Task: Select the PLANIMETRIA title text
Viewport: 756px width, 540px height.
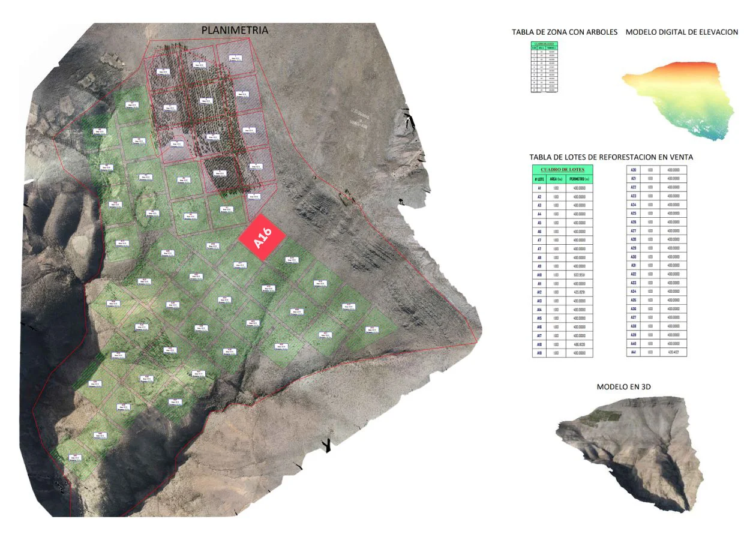Action: pyautogui.click(x=234, y=30)
